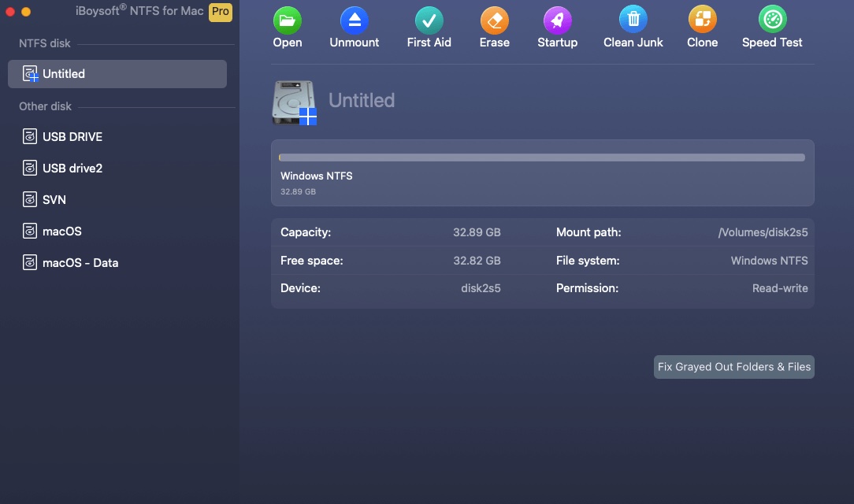This screenshot has width=854, height=504.
Task: Click the large drive icon beside Untitled
Action: point(294,102)
